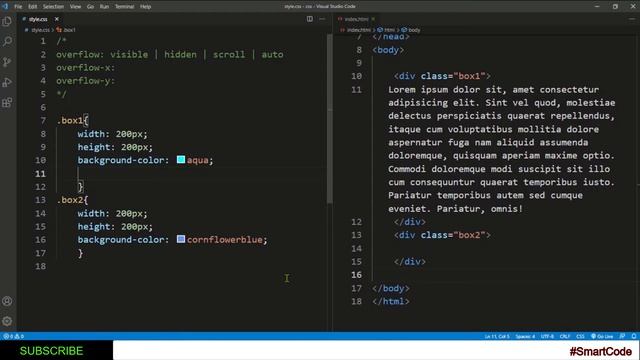
Task: Open the Run and Debug view
Action: click(x=7, y=82)
